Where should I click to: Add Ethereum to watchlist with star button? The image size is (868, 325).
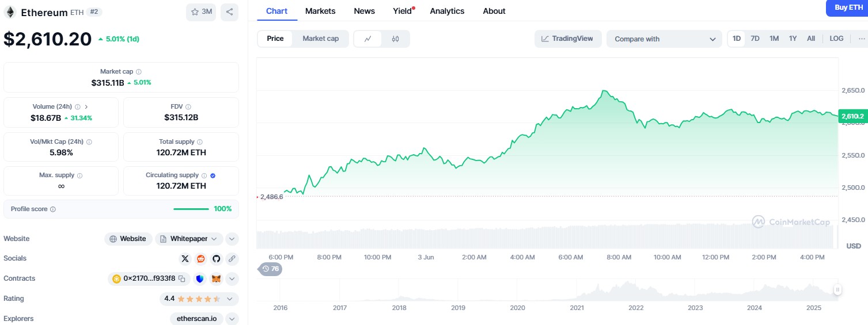(200, 12)
